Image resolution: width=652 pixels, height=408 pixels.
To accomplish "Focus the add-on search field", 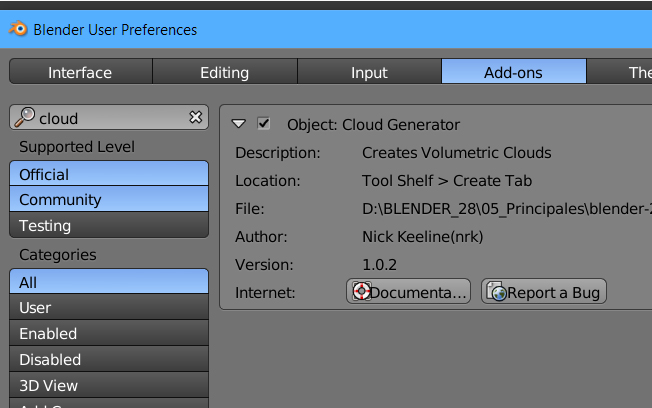I will point(110,118).
